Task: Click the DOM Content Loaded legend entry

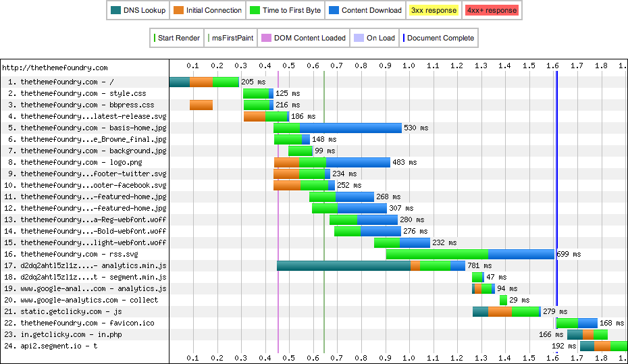Action: [303, 38]
